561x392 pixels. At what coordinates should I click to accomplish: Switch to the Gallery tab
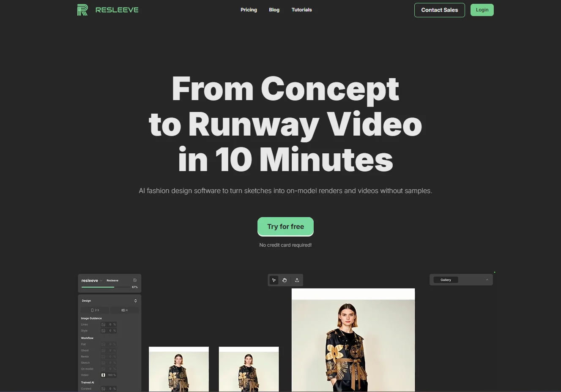(x=446, y=280)
